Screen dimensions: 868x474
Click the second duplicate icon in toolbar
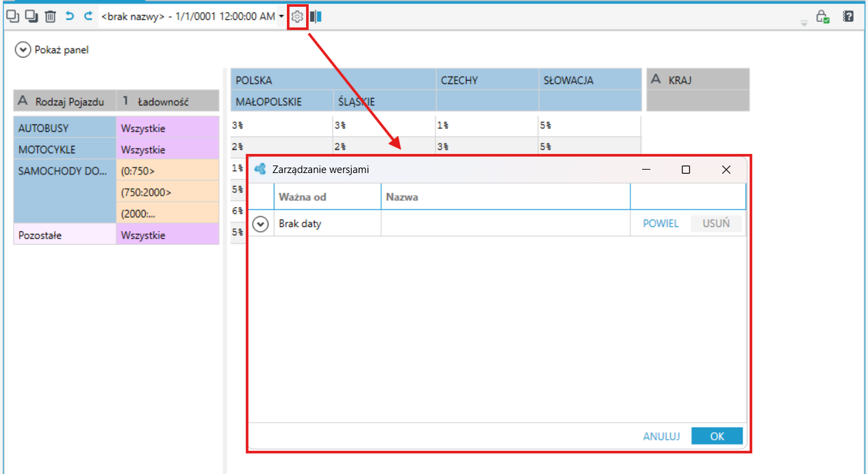tap(31, 16)
